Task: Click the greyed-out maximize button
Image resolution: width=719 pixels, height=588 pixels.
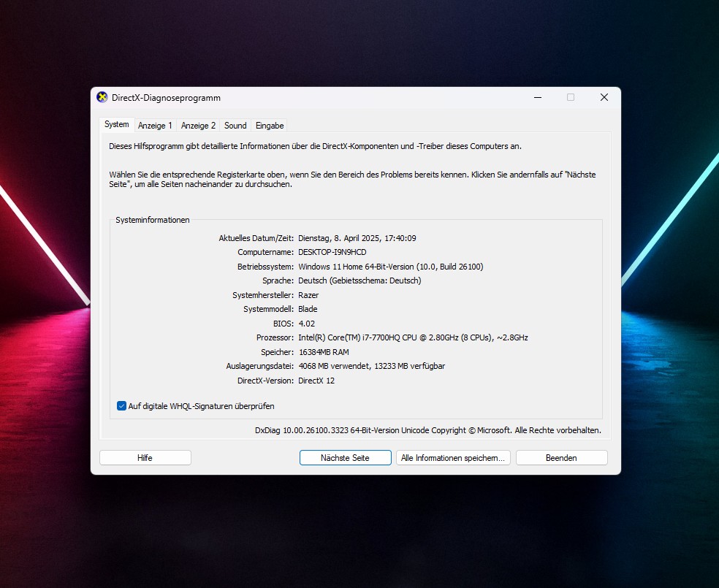Action: point(571,97)
